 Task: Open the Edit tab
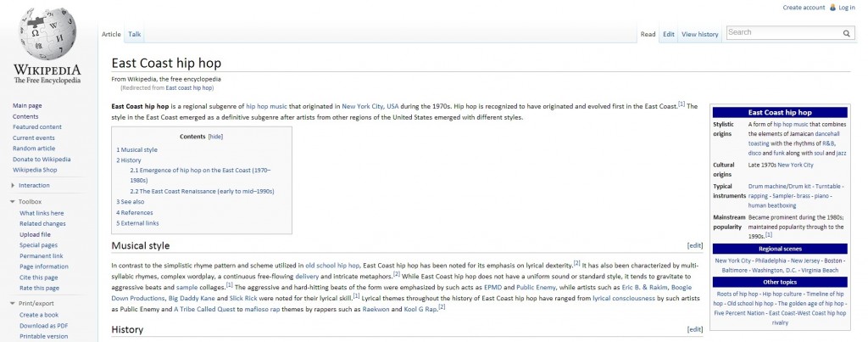(669, 35)
